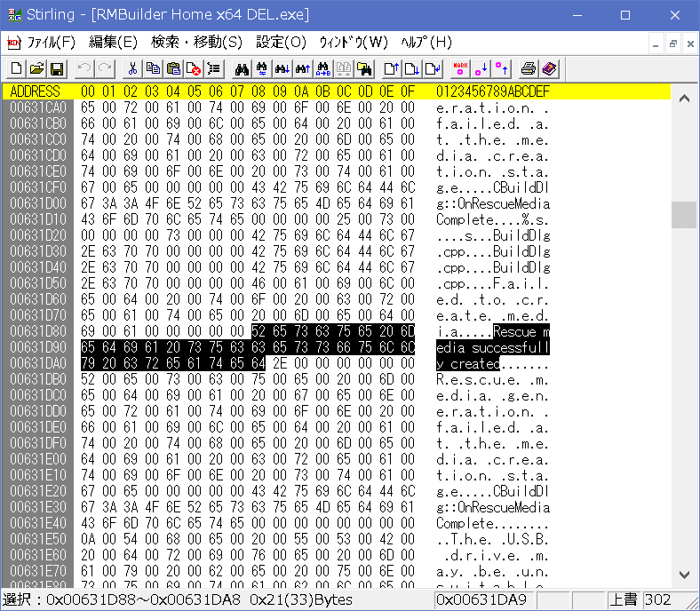
Task: Set a mark using the MARK icon
Action: [x=460, y=68]
